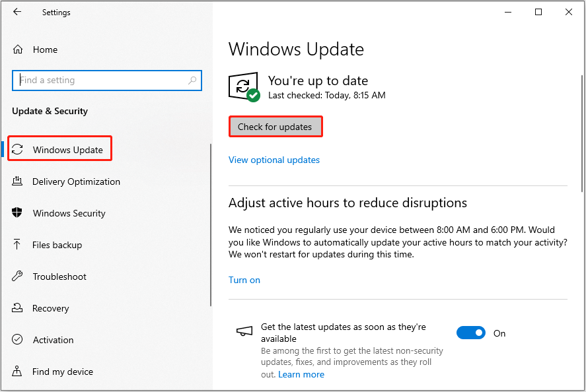The width and height of the screenshot is (586, 392).
Task: Click the Troubleshoot wrench icon
Action: pos(18,277)
